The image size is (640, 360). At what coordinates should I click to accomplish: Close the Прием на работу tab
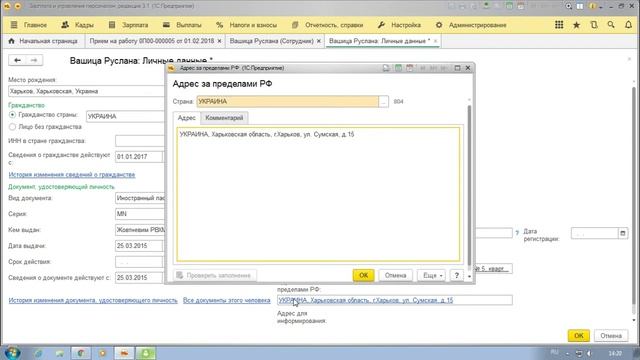coord(220,41)
